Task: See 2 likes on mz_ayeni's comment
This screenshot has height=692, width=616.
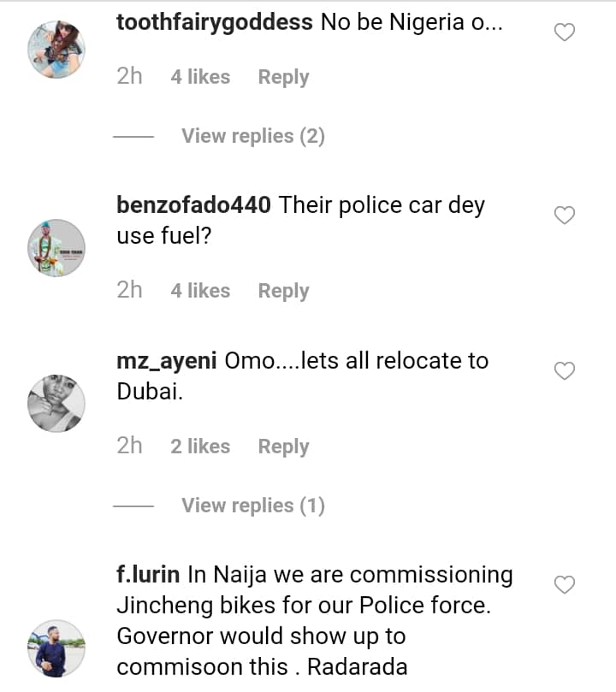Action: [200, 447]
